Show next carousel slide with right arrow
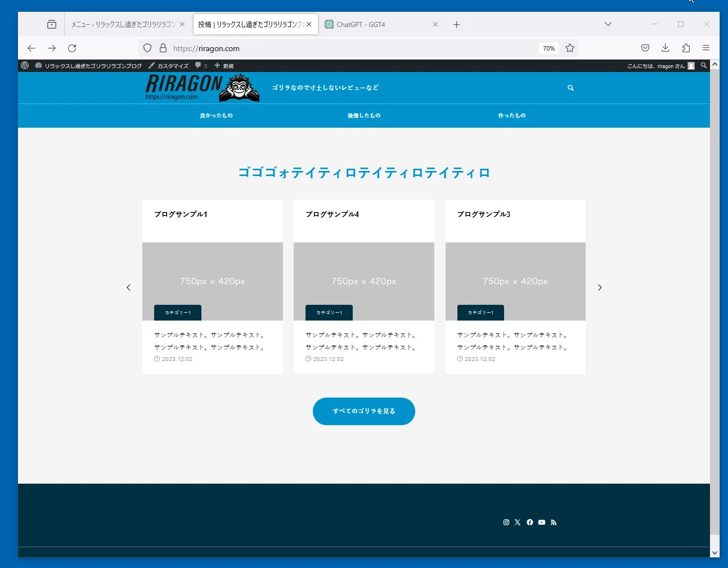The image size is (728, 568). [600, 287]
